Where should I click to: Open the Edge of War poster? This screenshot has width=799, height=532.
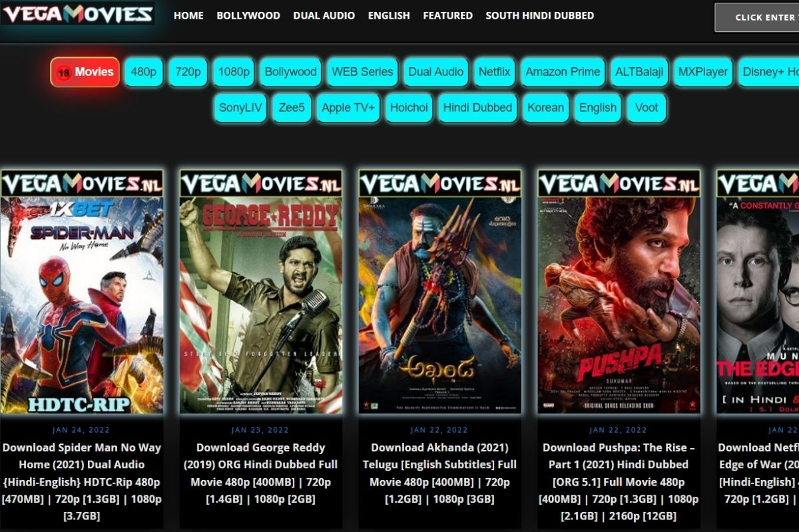[758, 292]
